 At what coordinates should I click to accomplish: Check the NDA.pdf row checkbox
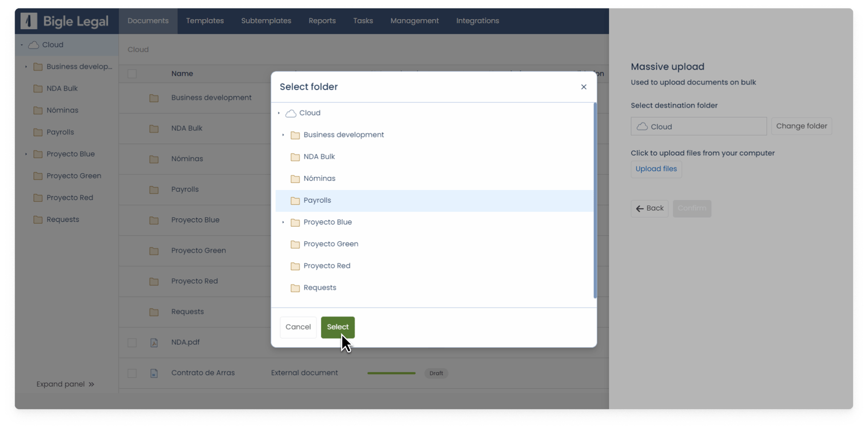coord(132,343)
